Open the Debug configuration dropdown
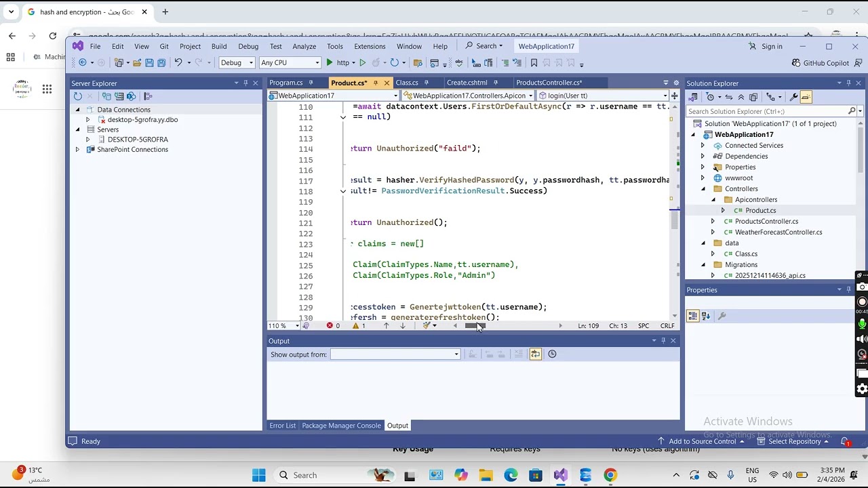The width and height of the screenshot is (868, 488). [237, 62]
